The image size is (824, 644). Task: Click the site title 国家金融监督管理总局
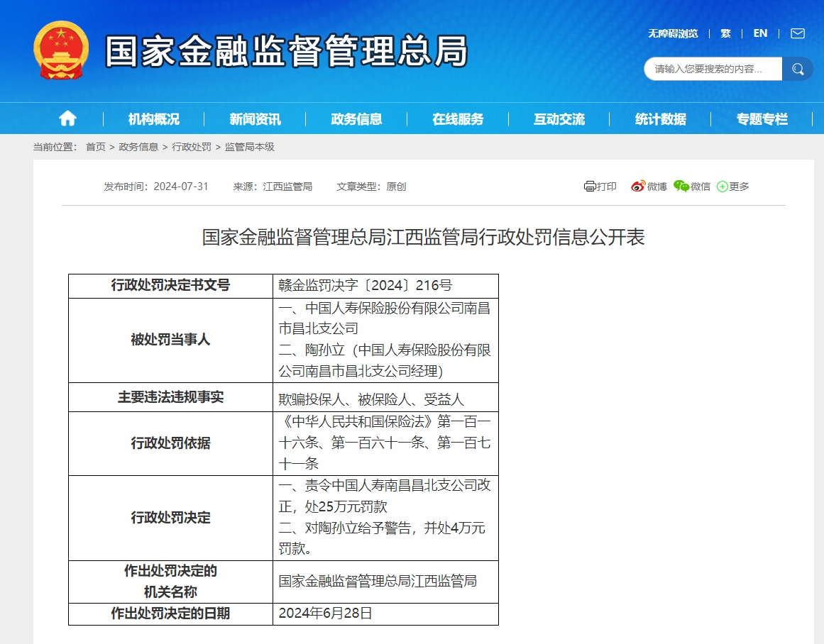tap(287, 51)
